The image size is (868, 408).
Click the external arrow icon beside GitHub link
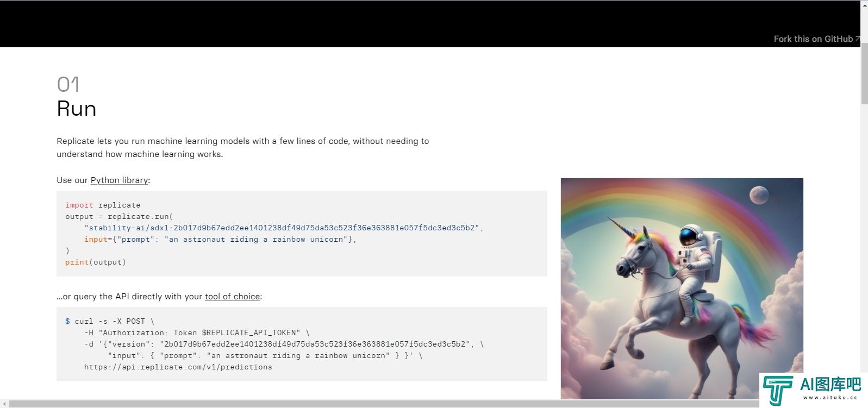857,39
